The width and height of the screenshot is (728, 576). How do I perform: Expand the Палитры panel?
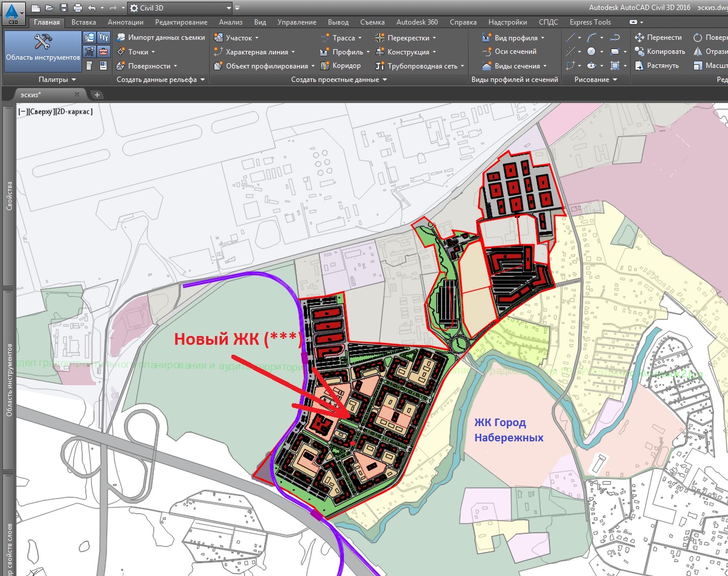tap(57, 80)
